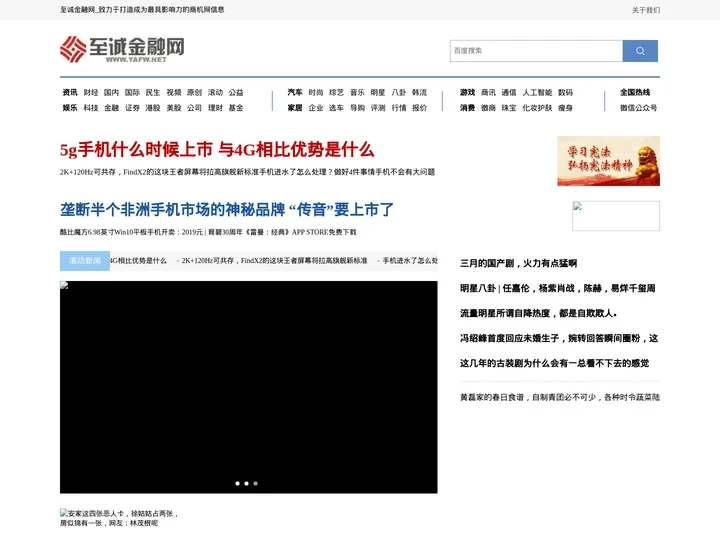The image size is (720, 540).
Task: Open the 选车 navigation link
Action: pyautogui.click(x=336, y=108)
